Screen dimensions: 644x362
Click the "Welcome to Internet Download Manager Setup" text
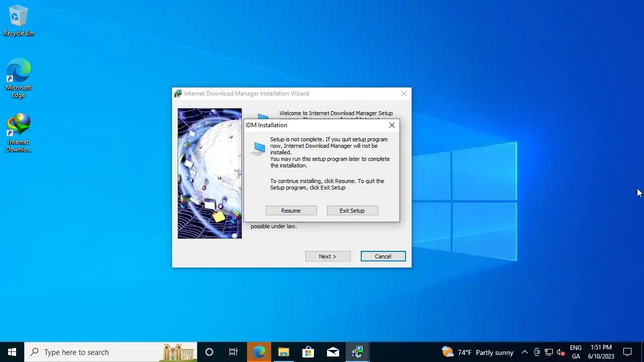pos(336,114)
